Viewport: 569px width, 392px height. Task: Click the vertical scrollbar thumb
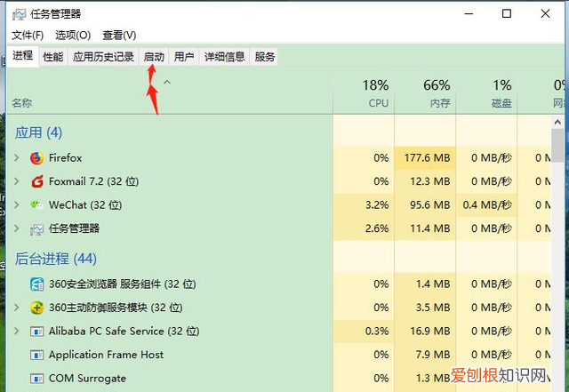pos(557,146)
